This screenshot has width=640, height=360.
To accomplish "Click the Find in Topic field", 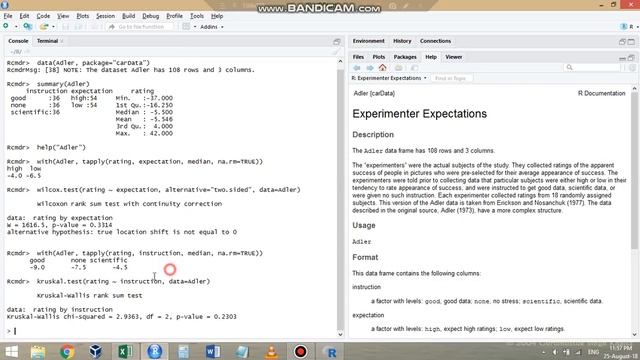I will [451, 78].
